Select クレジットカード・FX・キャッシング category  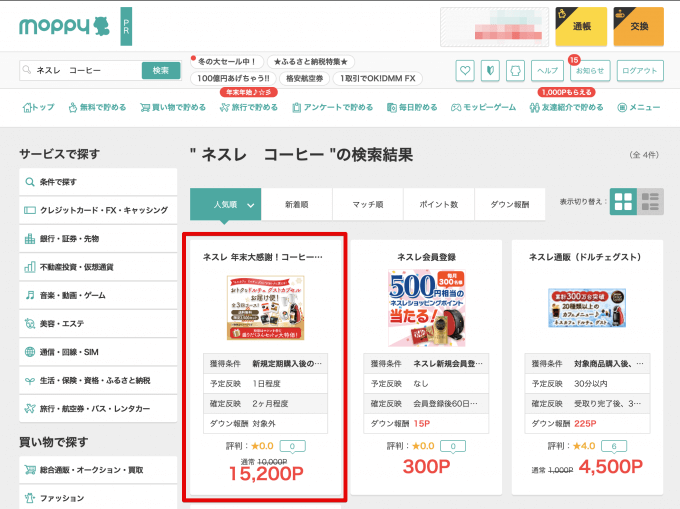pyautogui.click(x=98, y=210)
